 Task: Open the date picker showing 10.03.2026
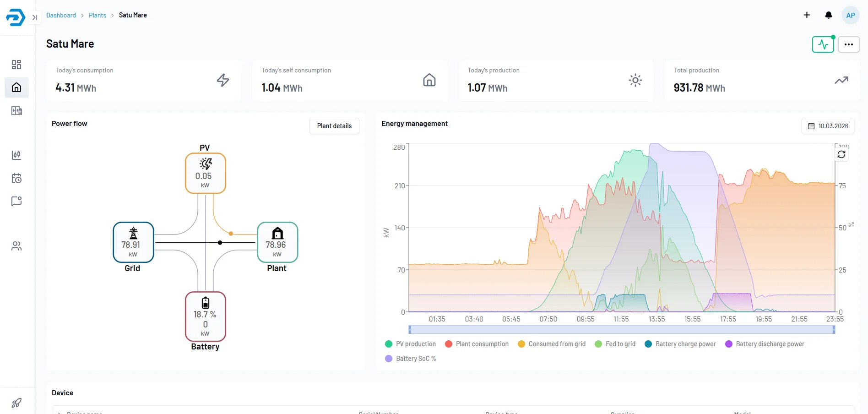[828, 125]
